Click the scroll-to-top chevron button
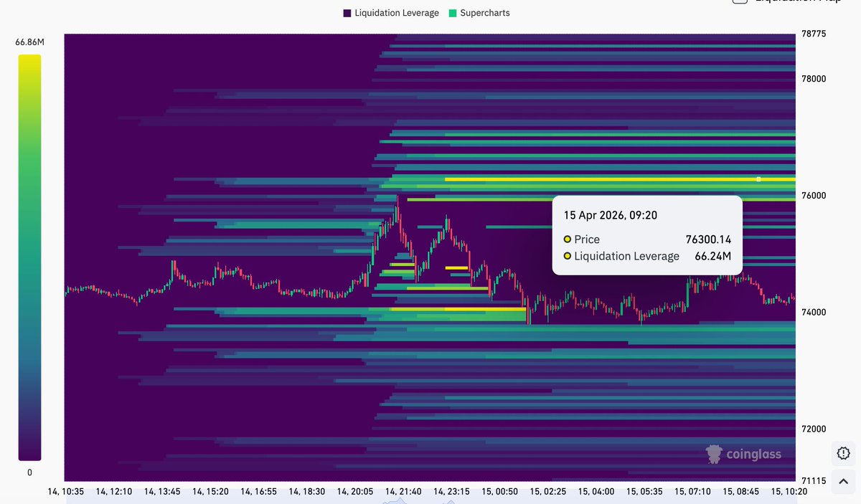The image size is (861, 504). pyautogui.click(x=843, y=481)
